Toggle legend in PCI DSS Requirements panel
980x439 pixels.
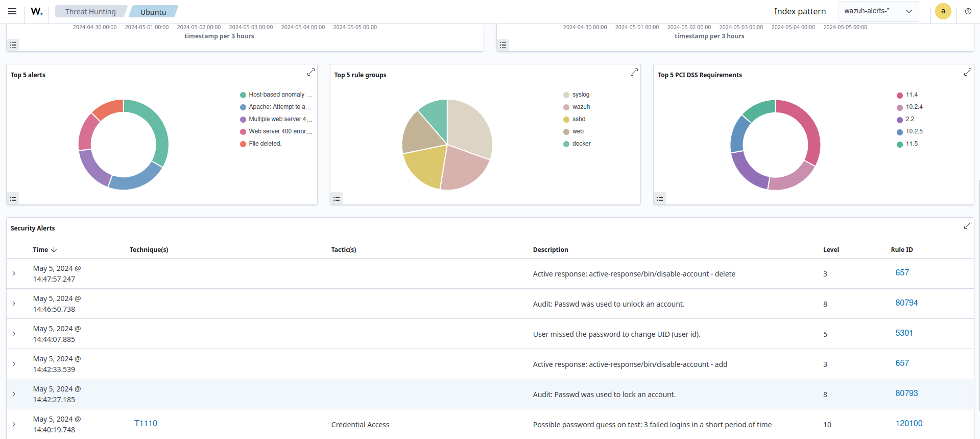[660, 198]
